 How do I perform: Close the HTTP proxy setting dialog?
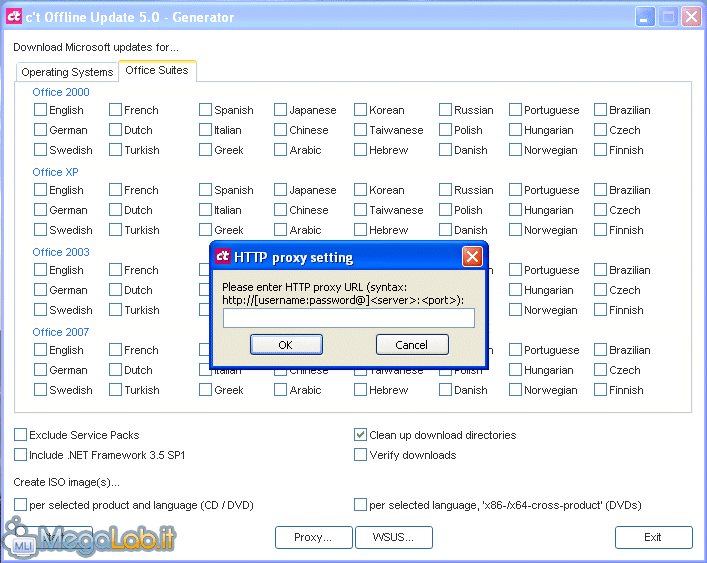click(472, 257)
